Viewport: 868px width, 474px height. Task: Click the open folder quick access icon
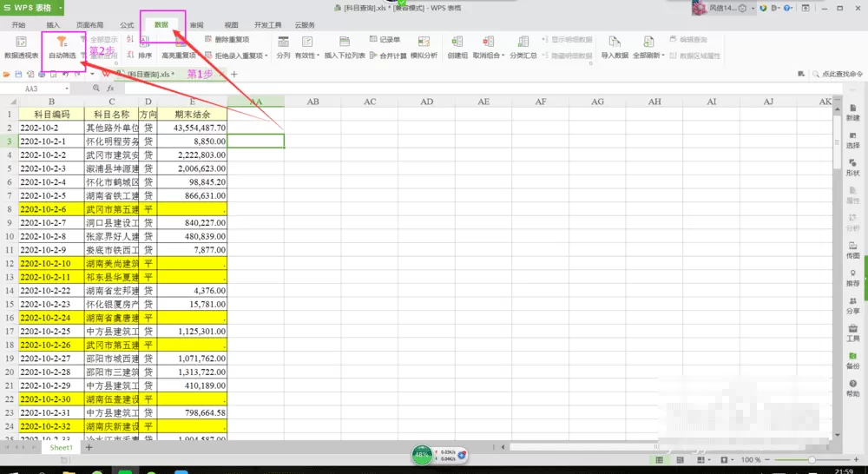[7, 74]
